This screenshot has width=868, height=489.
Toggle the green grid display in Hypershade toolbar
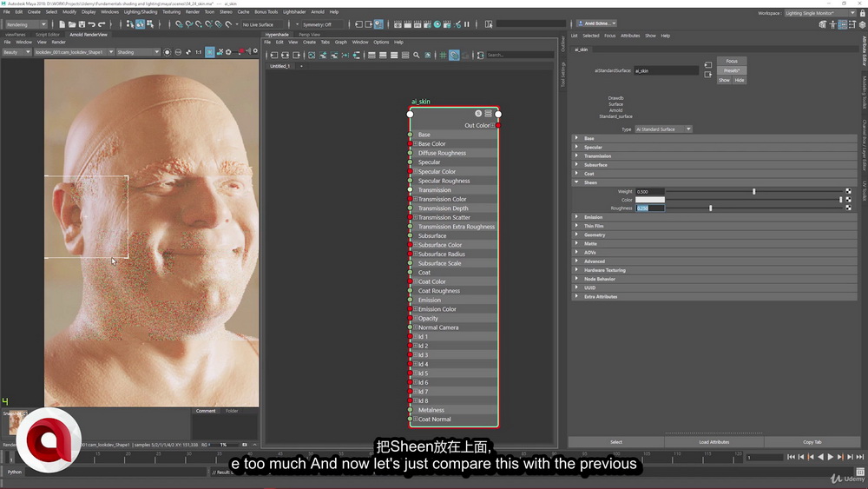pos(443,56)
